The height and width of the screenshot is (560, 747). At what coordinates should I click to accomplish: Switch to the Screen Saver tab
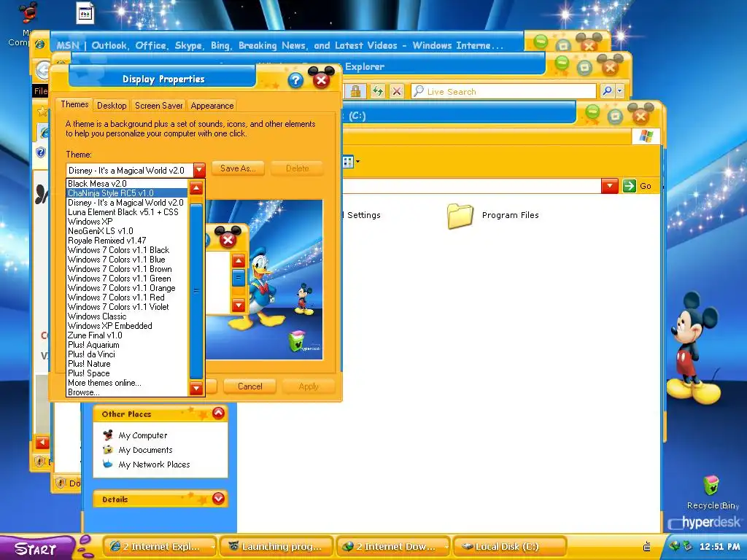click(x=158, y=105)
